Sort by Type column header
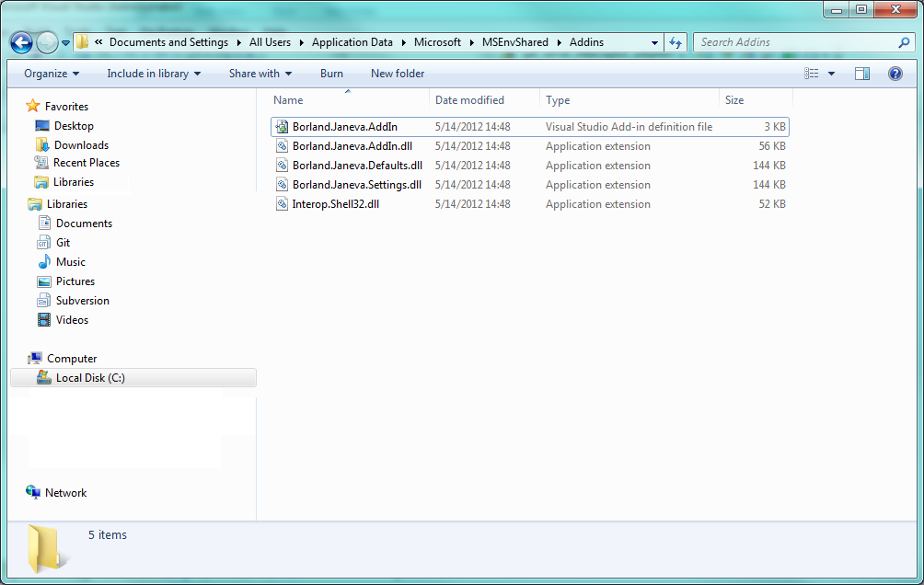The width and height of the screenshot is (924, 585). (629, 100)
